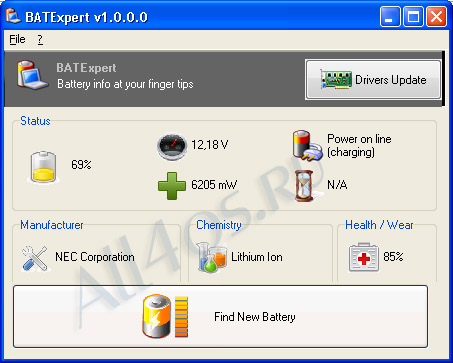Click the Manufacturer group label
Image resolution: width=453 pixels, height=363 pixels.
52,225
